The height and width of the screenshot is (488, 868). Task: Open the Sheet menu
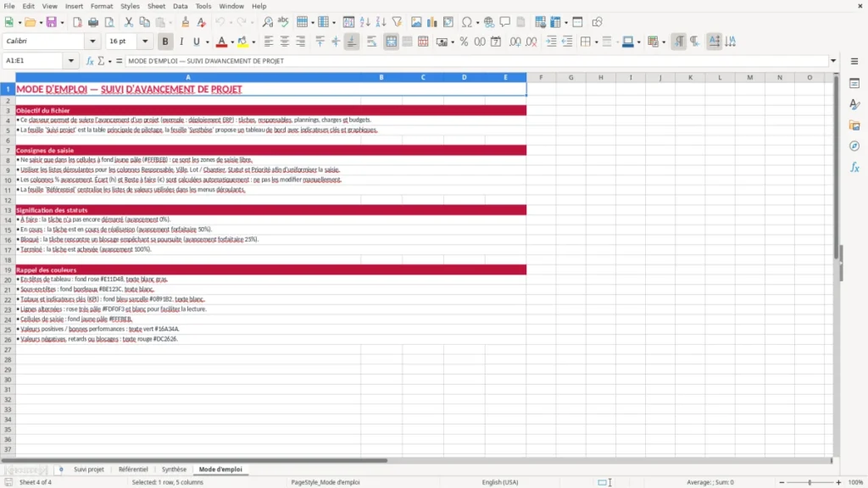tap(156, 6)
